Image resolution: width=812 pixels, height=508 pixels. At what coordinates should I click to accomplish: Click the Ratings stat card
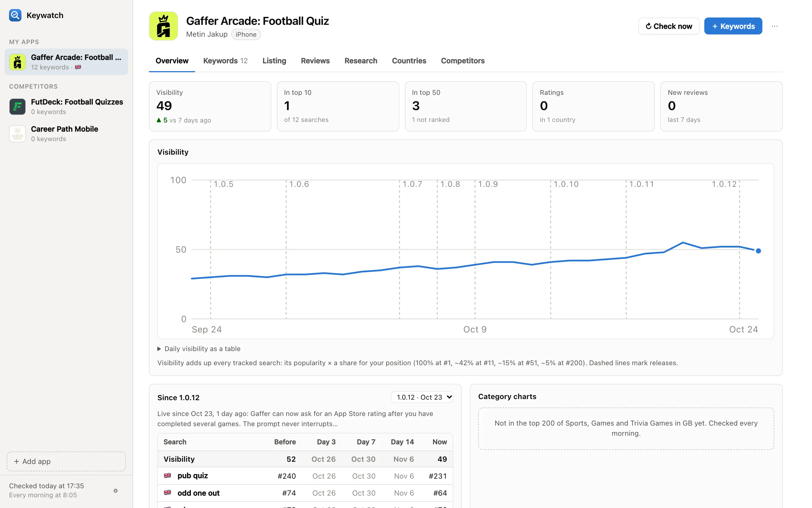tap(593, 106)
